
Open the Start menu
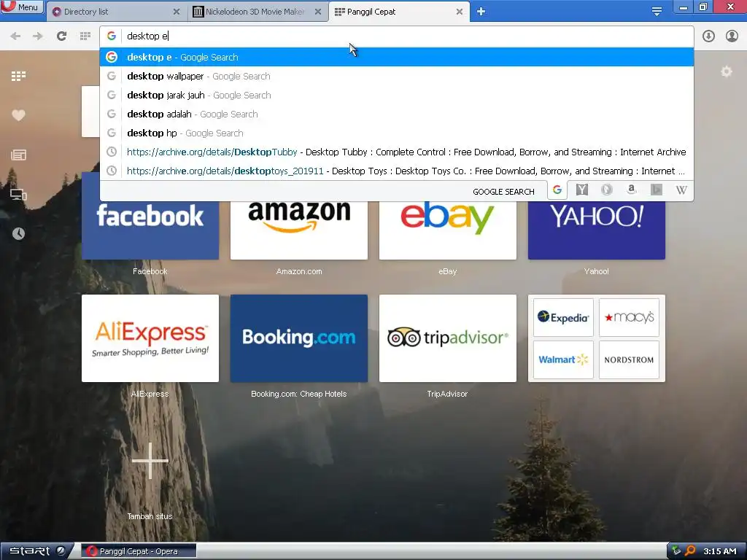click(37, 551)
